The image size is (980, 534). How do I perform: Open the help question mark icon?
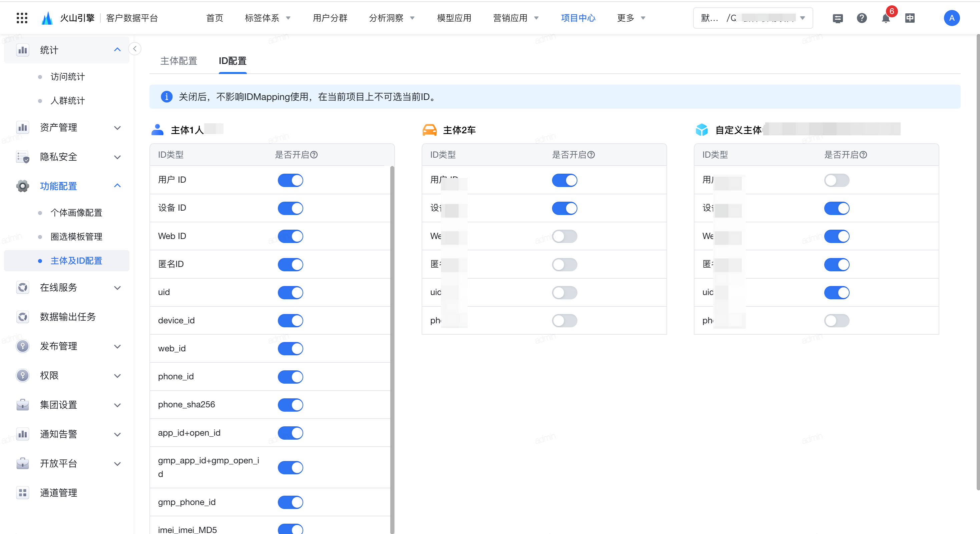[862, 18]
